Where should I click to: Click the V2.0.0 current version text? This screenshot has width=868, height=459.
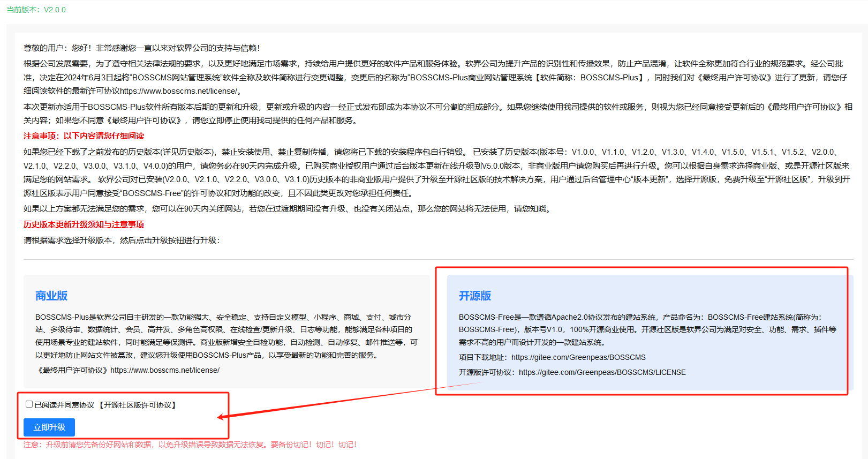coord(55,10)
